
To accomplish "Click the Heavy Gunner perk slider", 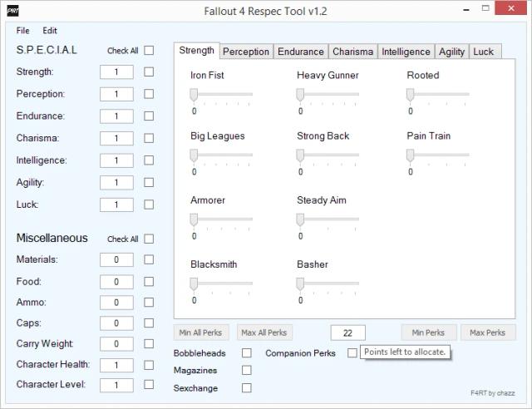I will coord(328,96).
